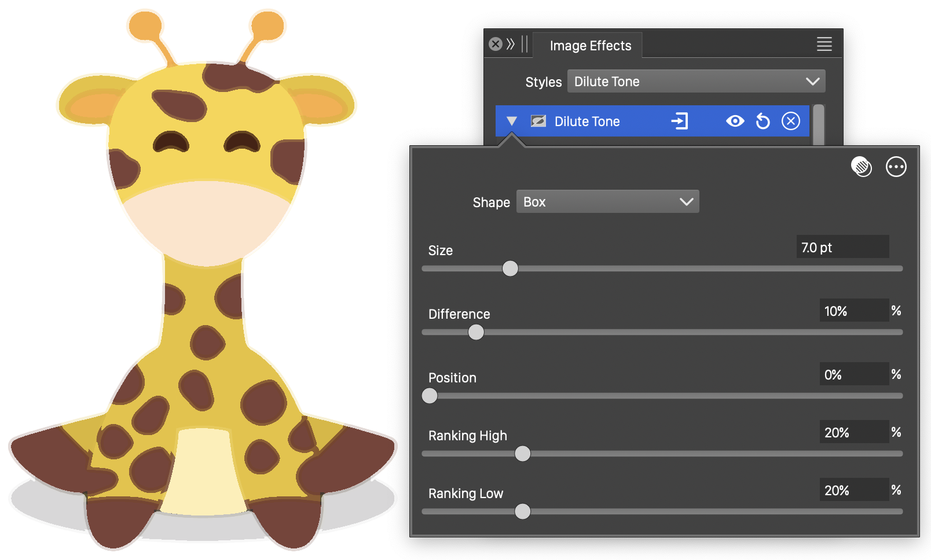Click the Position percentage field
Viewport: 931px width, 560px height.
pos(853,375)
